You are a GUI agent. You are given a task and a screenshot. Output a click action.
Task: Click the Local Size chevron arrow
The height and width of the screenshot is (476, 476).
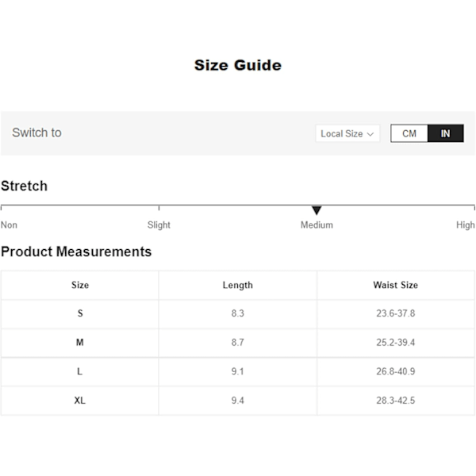370,134
